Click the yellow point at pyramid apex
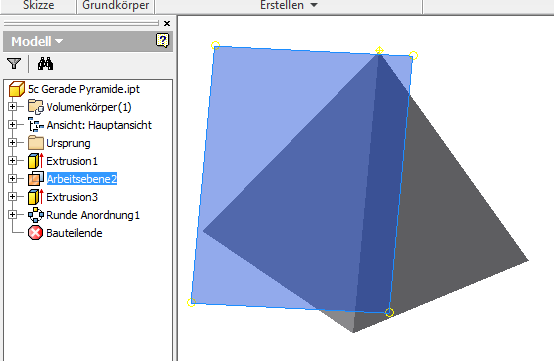The image size is (554, 361). pos(379,50)
